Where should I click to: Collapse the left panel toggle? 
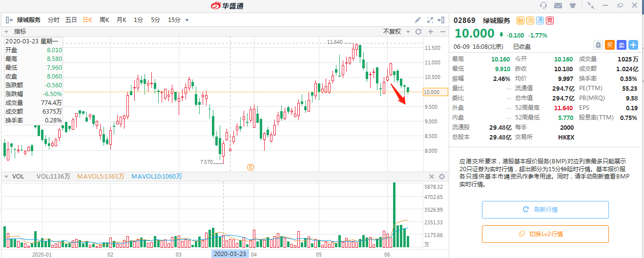coord(9,20)
